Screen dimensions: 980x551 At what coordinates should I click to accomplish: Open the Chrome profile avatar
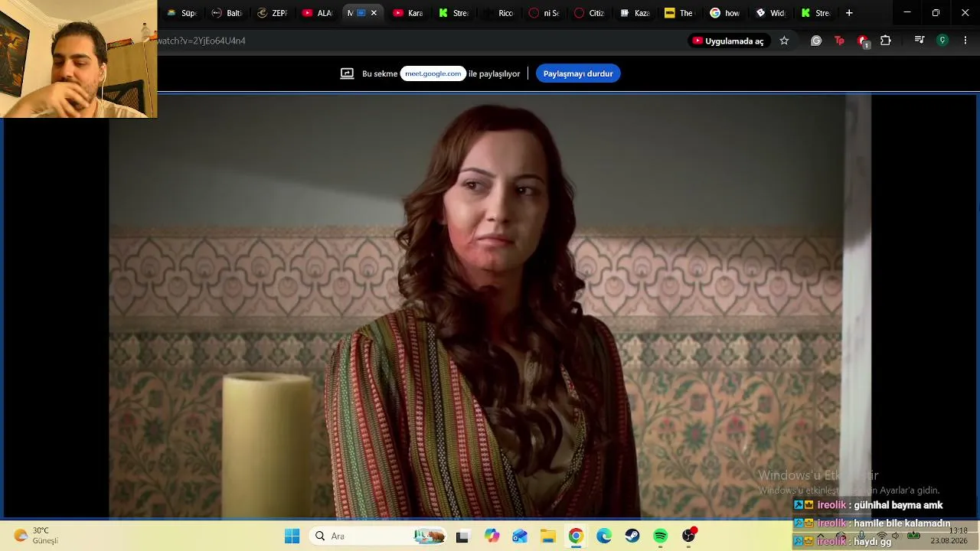942,41
